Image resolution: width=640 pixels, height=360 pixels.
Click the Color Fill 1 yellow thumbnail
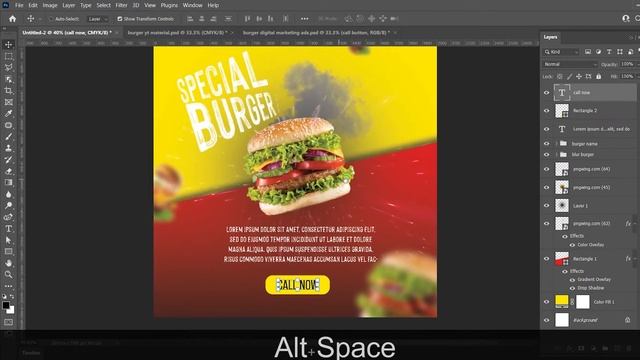click(562, 302)
